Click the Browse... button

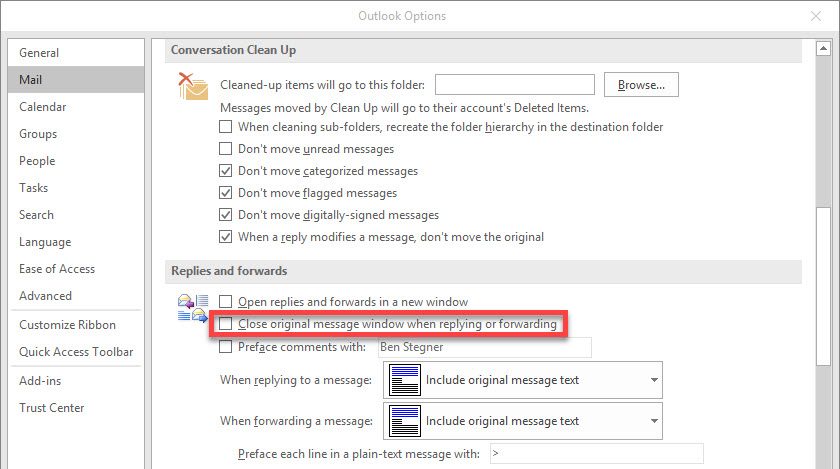[641, 85]
